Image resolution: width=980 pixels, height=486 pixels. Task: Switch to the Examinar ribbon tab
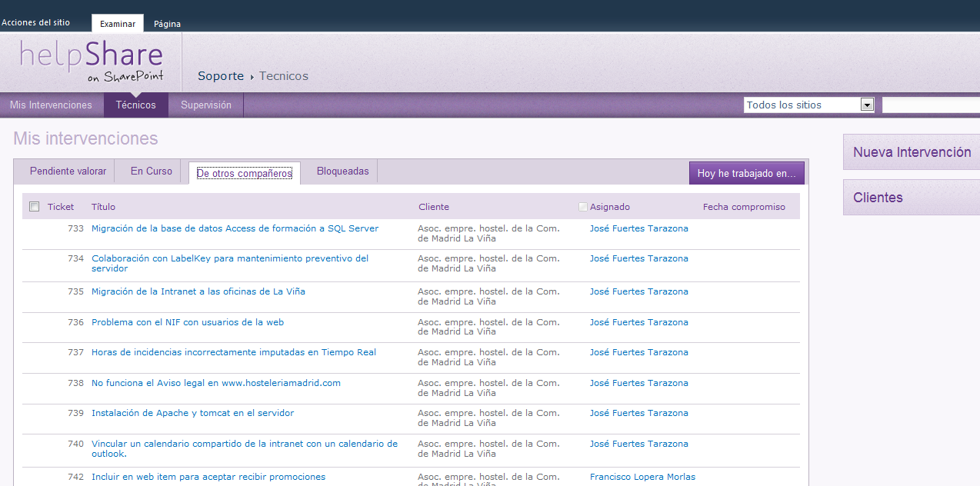(x=117, y=24)
